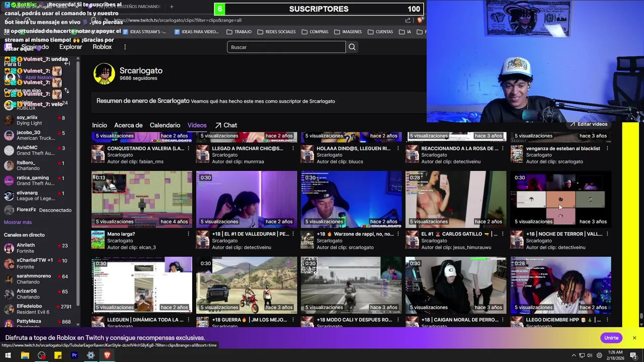Open a new browser tab with plus
The height and width of the screenshot is (362, 644).
tap(172, 7)
